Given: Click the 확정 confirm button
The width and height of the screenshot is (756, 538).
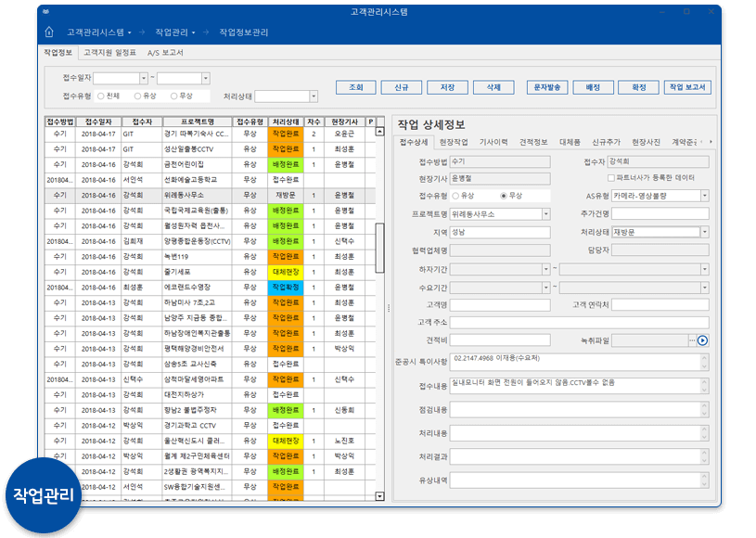Looking at the screenshot, I should click(639, 87).
